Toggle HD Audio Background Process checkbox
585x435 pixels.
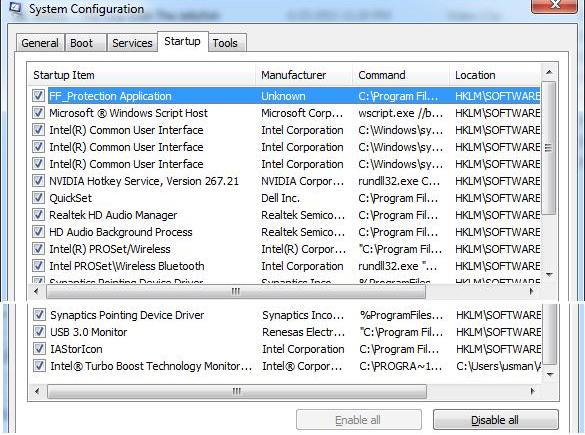coord(38,232)
